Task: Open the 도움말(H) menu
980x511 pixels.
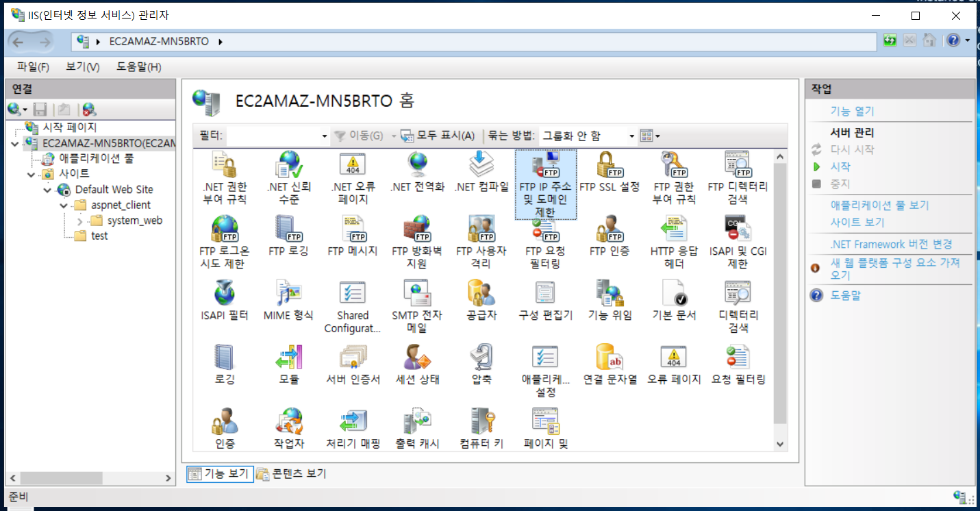Action: pyautogui.click(x=138, y=66)
